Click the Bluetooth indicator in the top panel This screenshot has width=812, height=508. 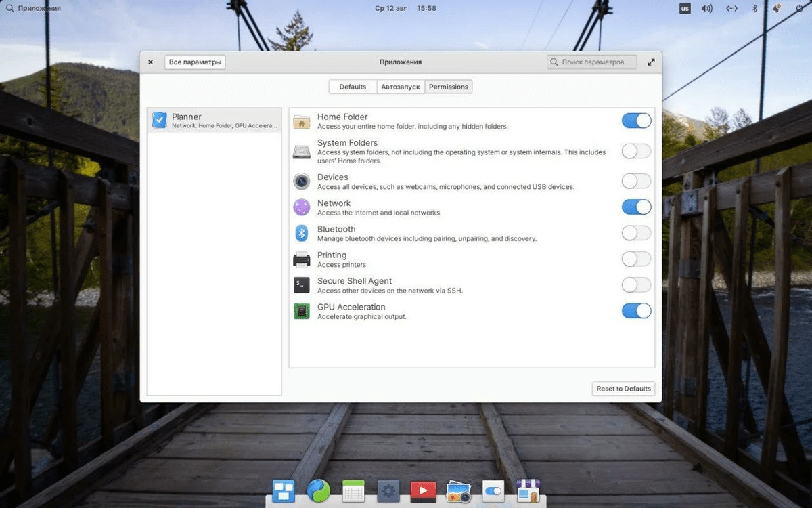[x=755, y=9]
